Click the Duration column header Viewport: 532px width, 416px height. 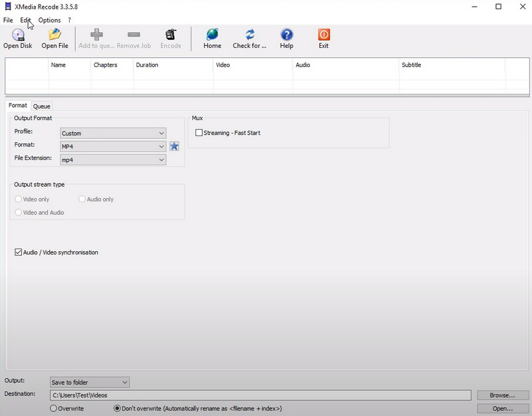coord(174,64)
